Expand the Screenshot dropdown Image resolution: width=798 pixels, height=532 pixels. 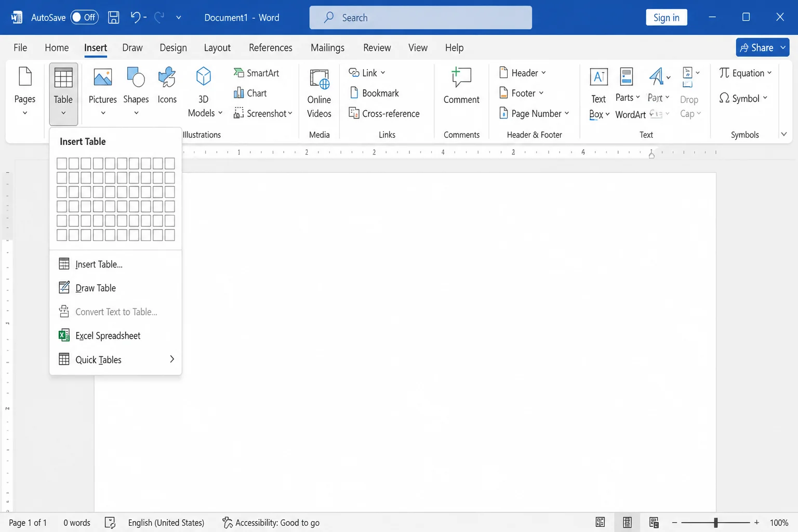(290, 113)
